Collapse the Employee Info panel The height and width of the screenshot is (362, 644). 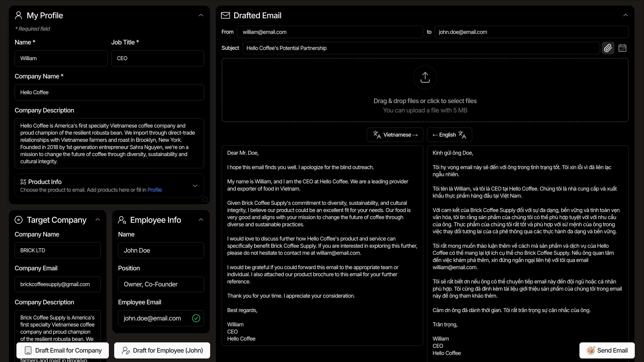point(201,220)
